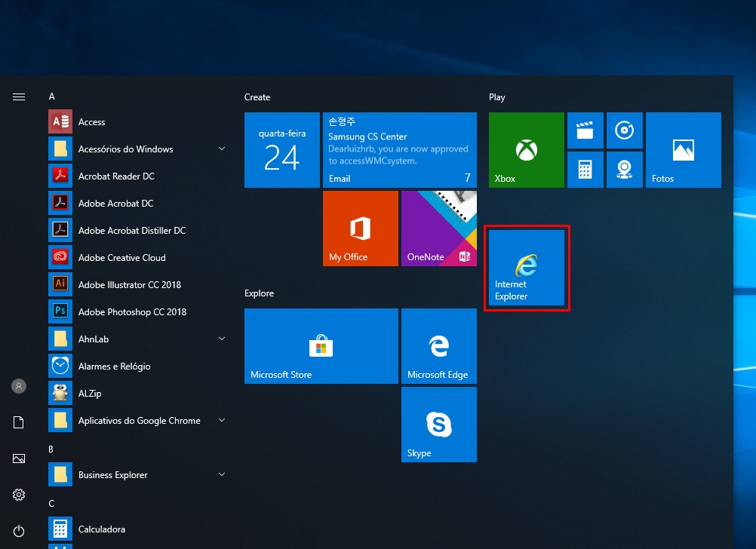756x549 pixels.
Task: Open the Xbox tile
Action: [527, 150]
